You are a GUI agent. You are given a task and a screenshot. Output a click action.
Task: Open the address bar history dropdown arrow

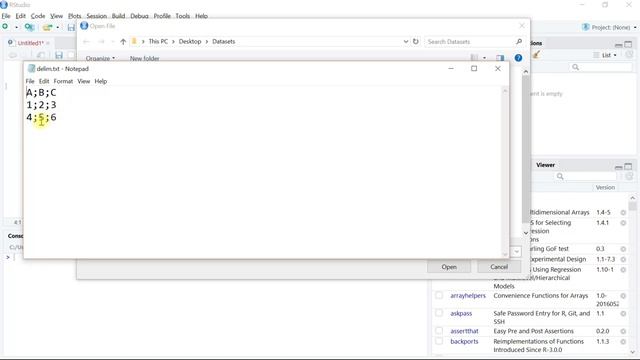click(x=406, y=42)
